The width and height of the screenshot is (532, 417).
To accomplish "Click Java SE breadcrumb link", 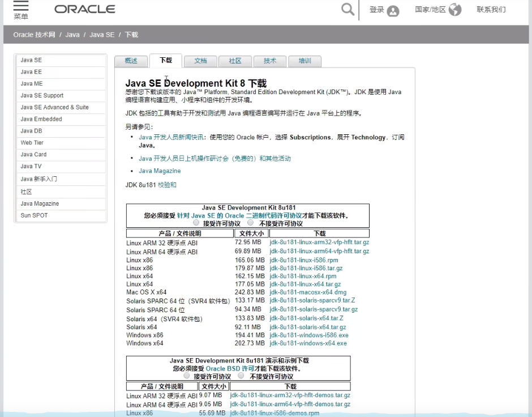I will (x=102, y=35).
